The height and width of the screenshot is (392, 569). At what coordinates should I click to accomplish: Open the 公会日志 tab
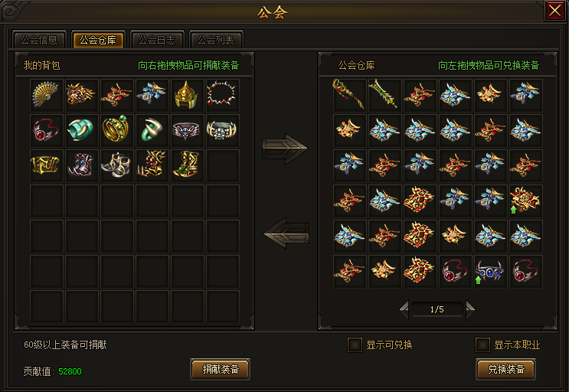[x=157, y=40]
